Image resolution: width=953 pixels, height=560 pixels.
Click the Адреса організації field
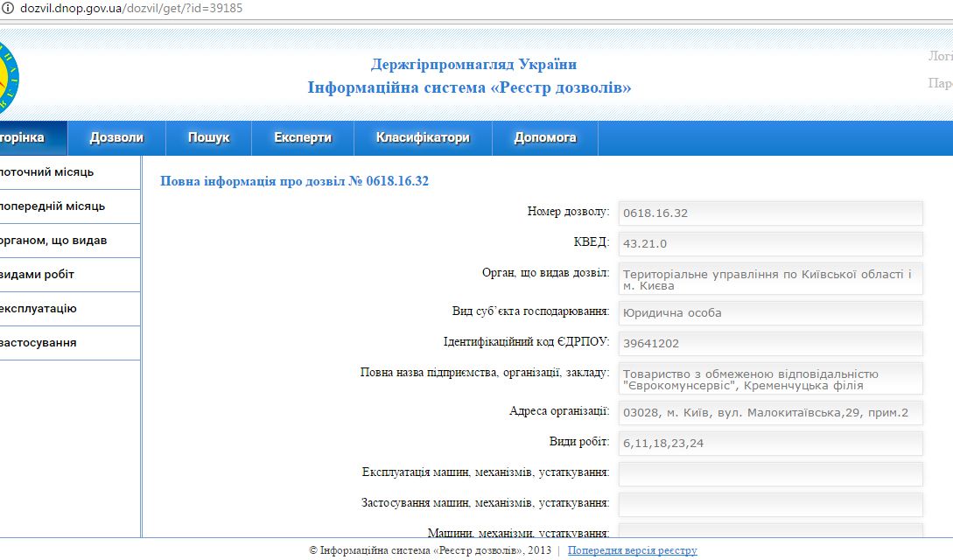(x=770, y=413)
